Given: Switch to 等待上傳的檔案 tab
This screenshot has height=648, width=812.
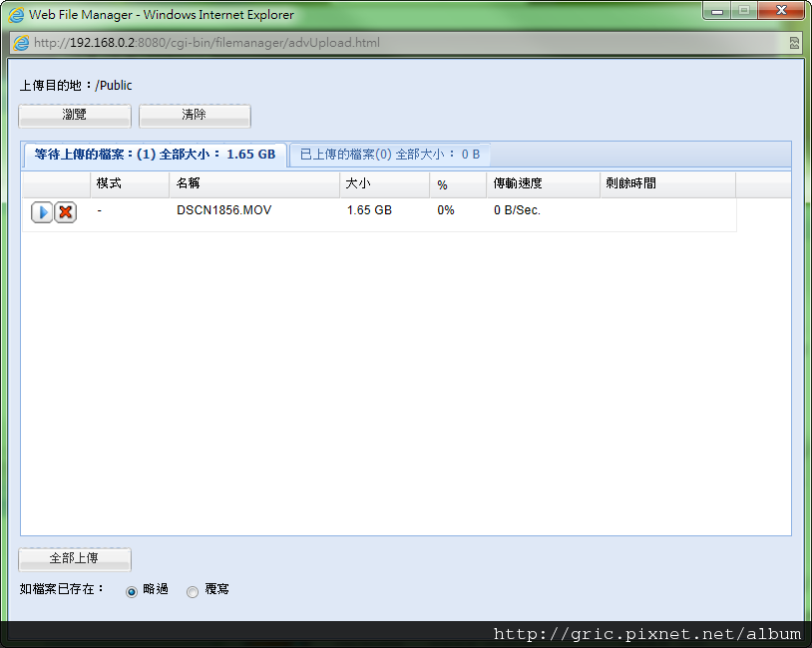Looking at the screenshot, I should pyautogui.click(x=155, y=155).
